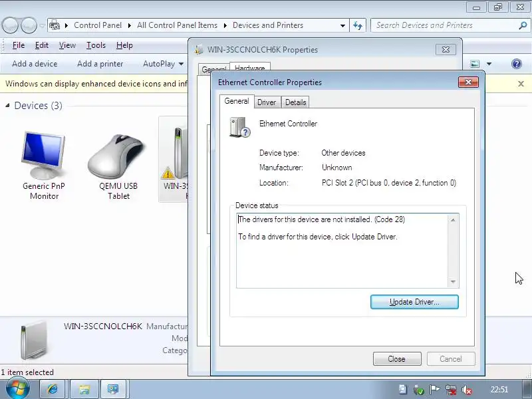Click the Show desktop strip
532x399 pixels.
[527, 389]
